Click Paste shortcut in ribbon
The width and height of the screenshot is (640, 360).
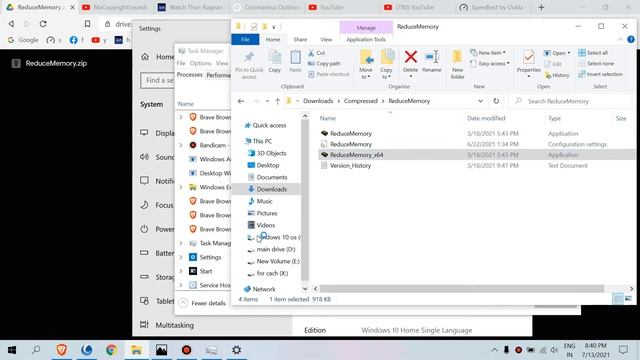(x=329, y=74)
